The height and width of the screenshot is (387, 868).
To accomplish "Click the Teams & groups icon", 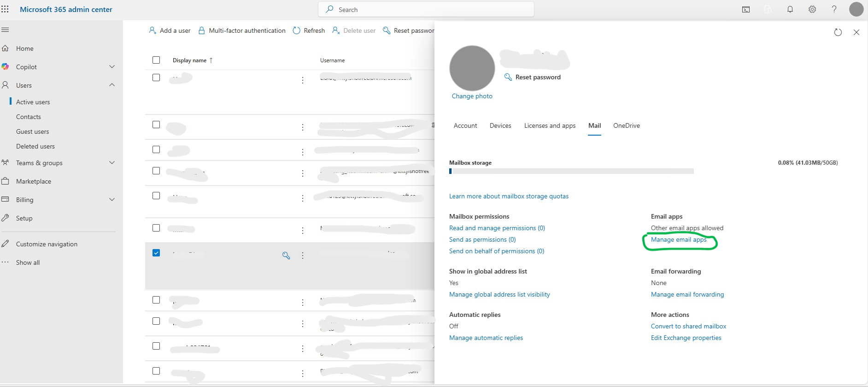I will pyautogui.click(x=6, y=162).
